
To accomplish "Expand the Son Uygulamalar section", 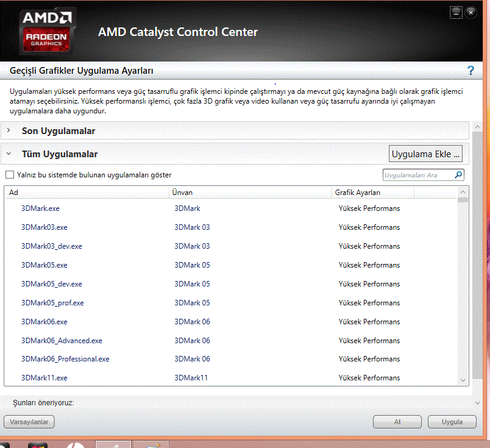I will click(9, 130).
